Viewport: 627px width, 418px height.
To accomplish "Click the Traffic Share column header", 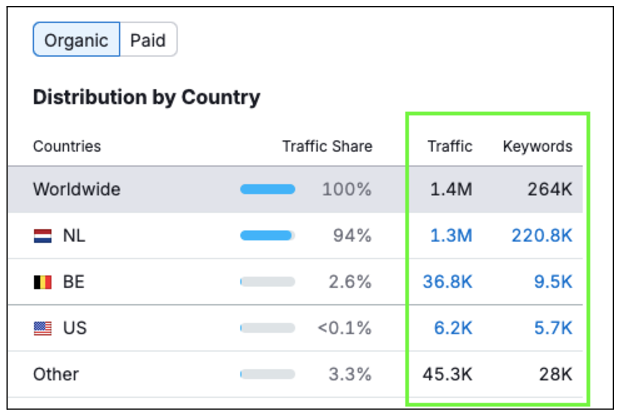I will click(x=327, y=146).
